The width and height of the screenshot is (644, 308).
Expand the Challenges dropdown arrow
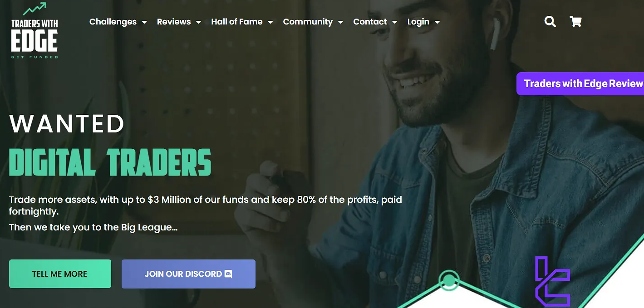[x=144, y=22]
